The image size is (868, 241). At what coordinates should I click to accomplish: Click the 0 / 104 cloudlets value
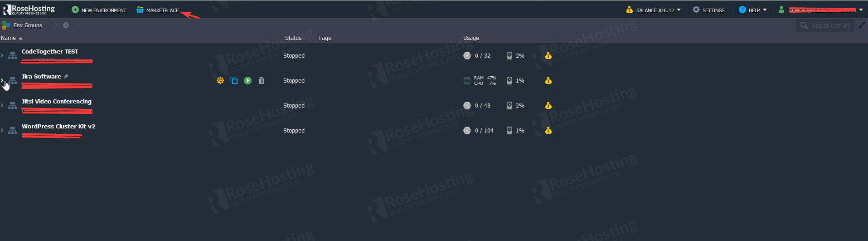click(484, 131)
